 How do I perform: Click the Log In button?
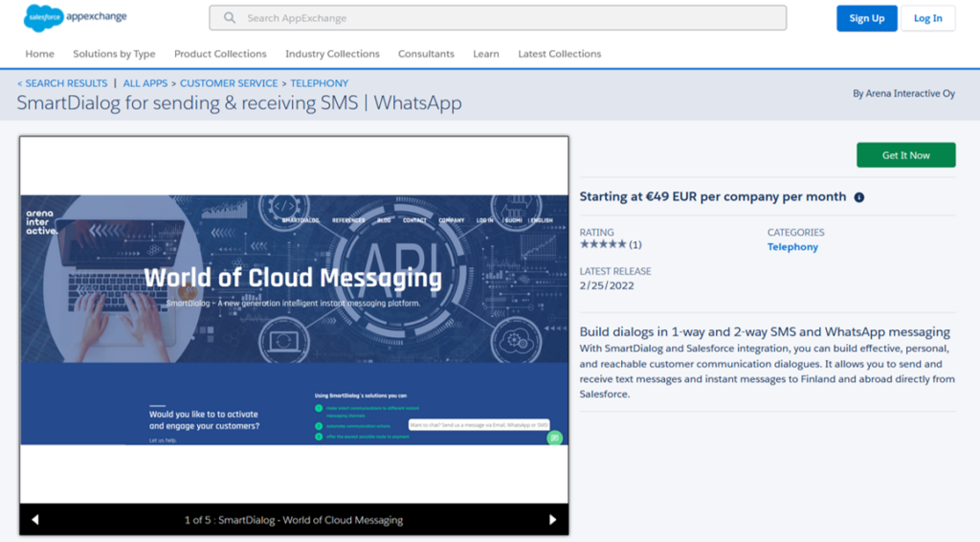(x=928, y=18)
